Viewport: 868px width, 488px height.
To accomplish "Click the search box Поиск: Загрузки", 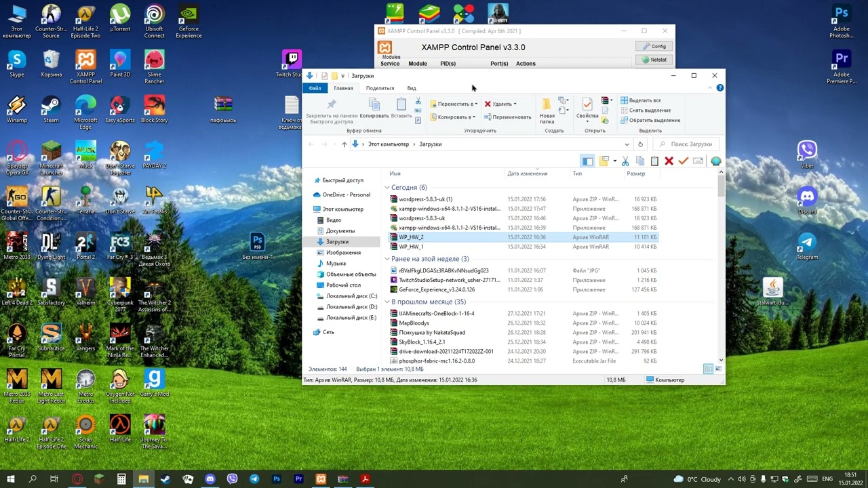I will click(x=686, y=144).
